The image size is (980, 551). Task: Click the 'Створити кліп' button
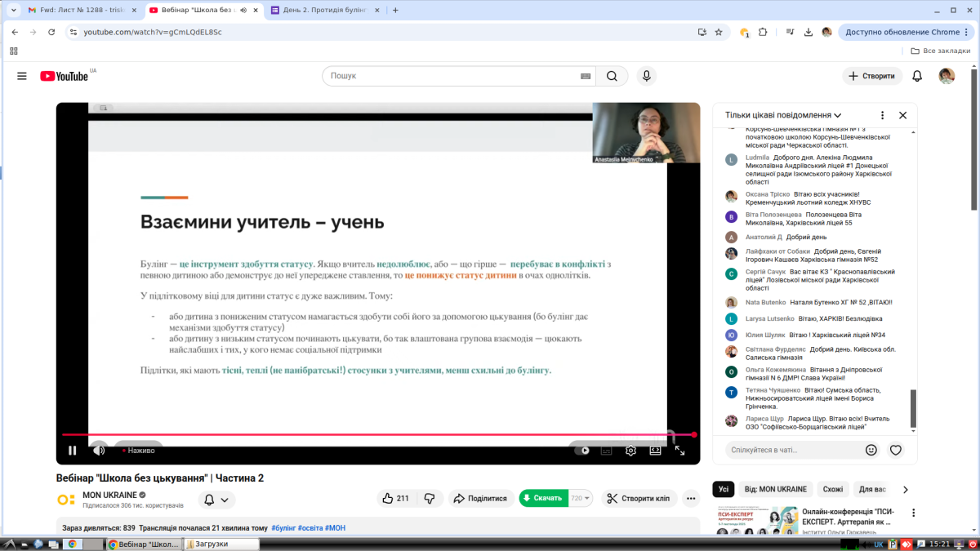pyautogui.click(x=637, y=499)
